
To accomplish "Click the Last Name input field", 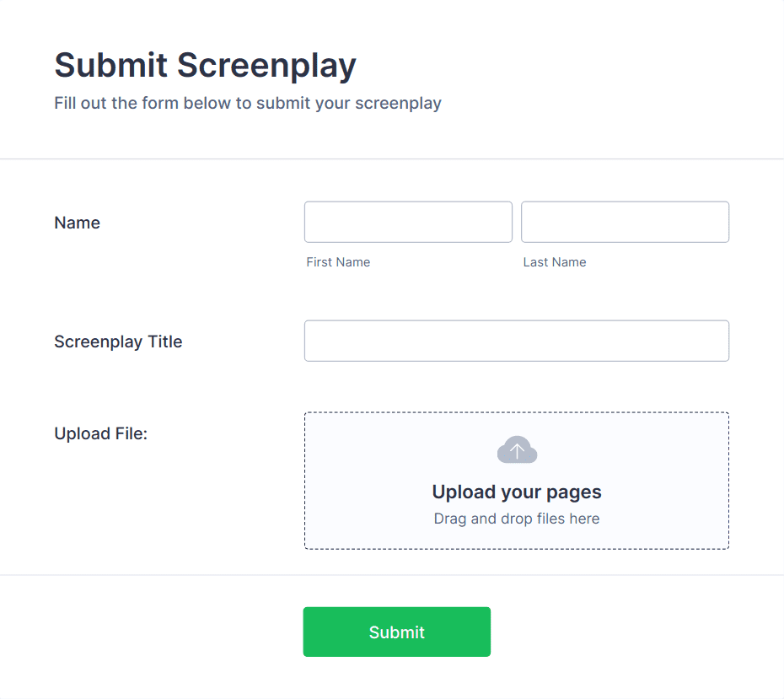I will (625, 222).
